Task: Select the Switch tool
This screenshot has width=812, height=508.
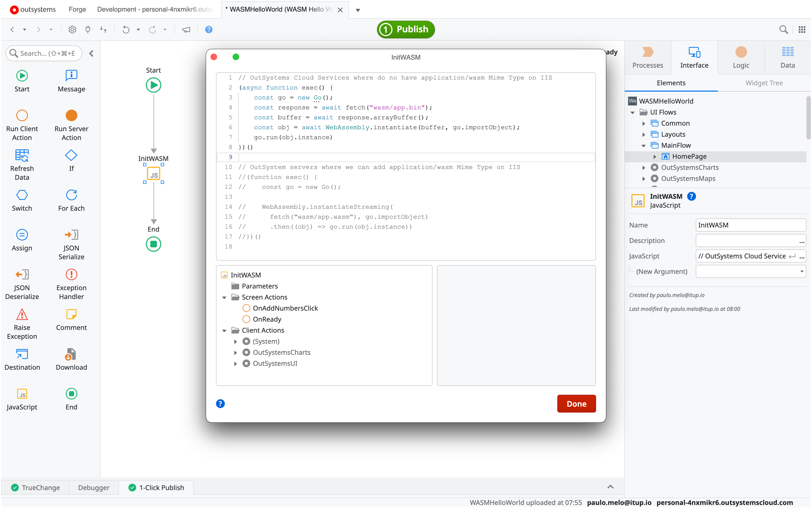Action: click(22, 200)
